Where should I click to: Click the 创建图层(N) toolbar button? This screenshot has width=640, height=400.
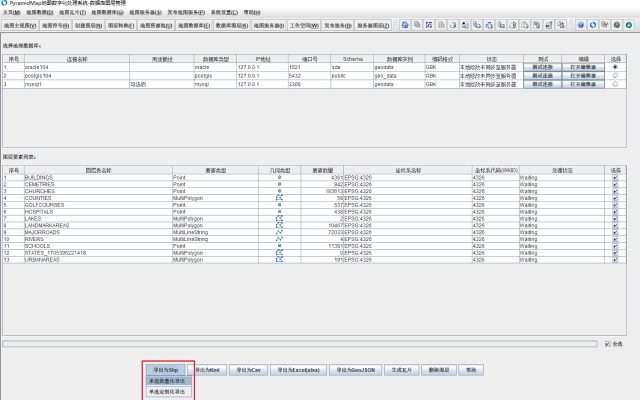tap(88, 25)
